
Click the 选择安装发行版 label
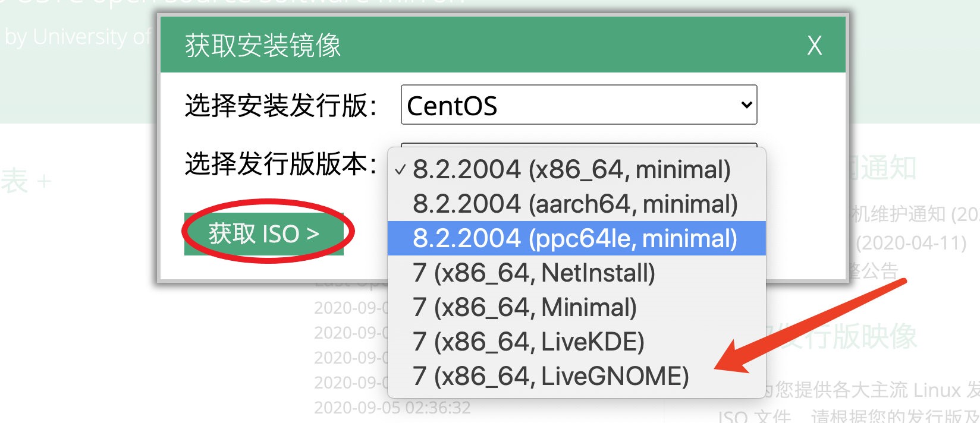(x=280, y=106)
